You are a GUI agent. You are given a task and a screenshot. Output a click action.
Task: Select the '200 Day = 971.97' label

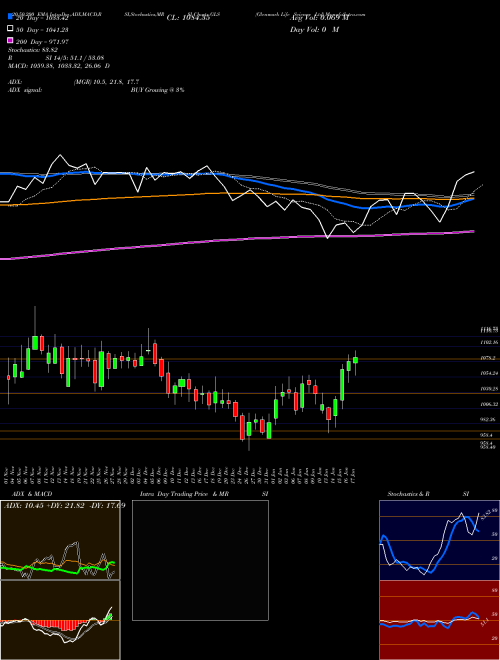coord(42,42)
